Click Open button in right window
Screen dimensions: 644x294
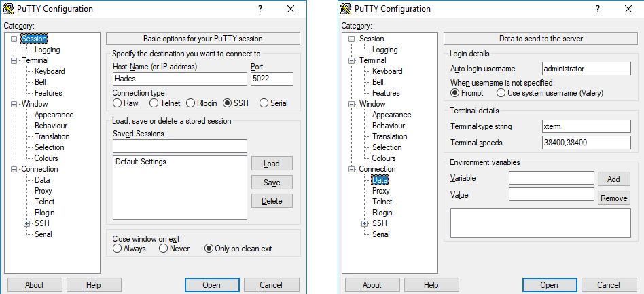pos(550,285)
